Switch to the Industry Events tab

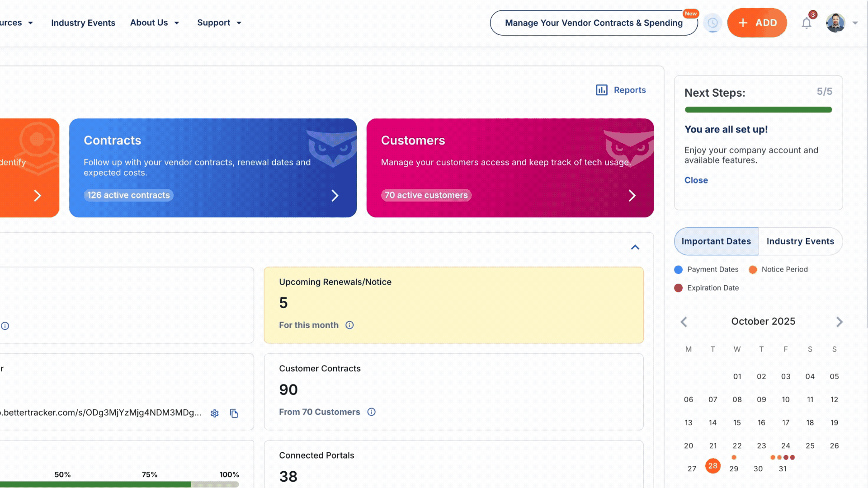pyautogui.click(x=800, y=241)
